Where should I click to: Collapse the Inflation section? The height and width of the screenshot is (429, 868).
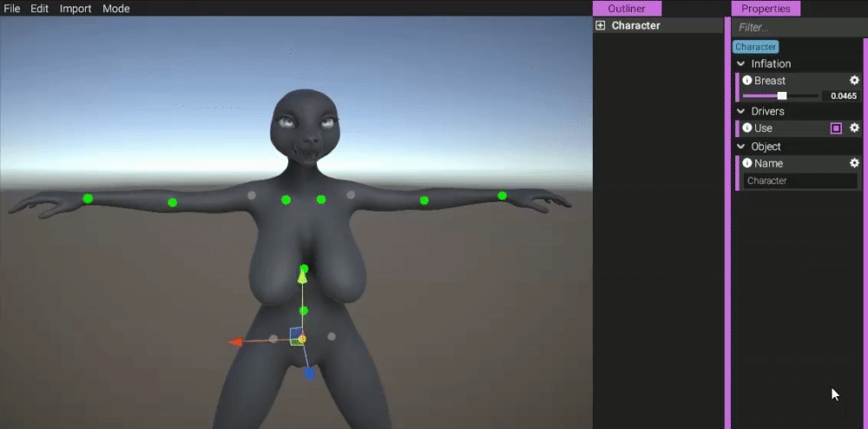tap(740, 63)
